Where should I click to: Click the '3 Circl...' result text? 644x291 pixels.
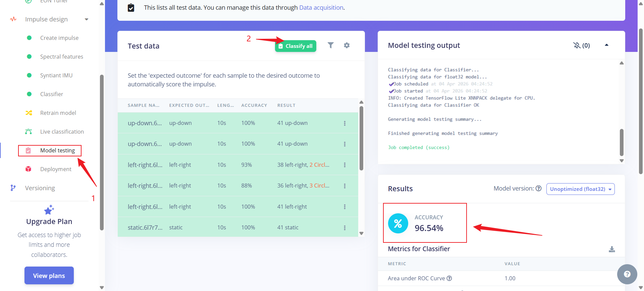pyautogui.click(x=319, y=186)
